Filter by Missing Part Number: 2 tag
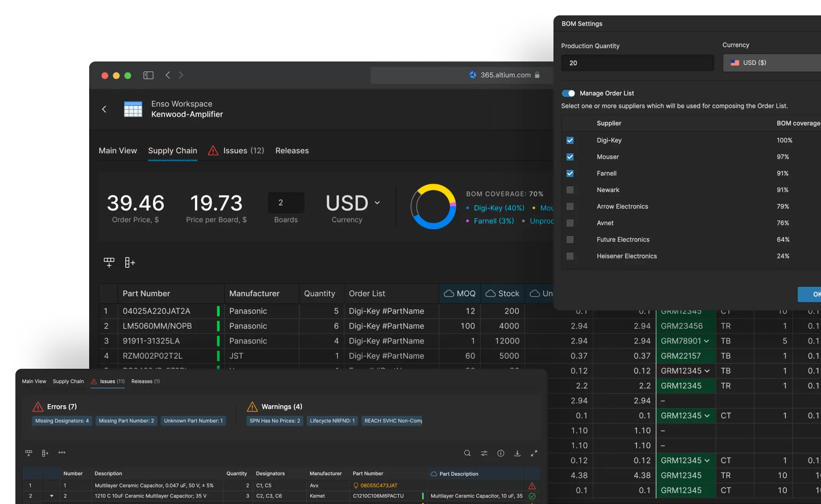Viewport: 821px width, 504px height. [x=126, y=421]
